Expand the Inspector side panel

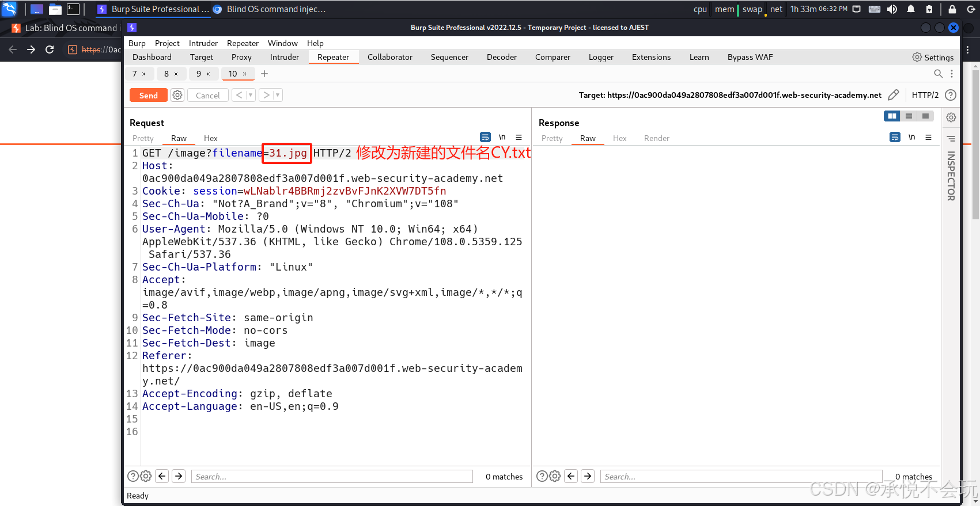tap(951, 176)
